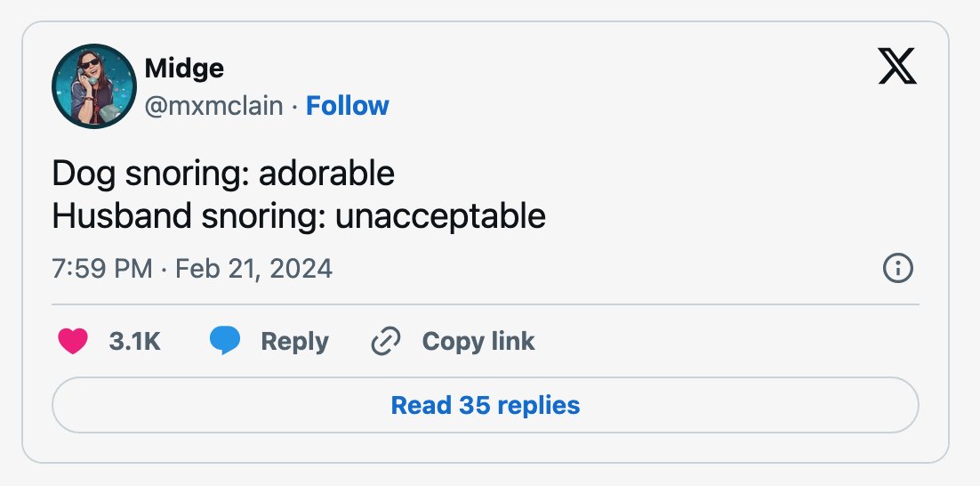Click the horizontal divider above the action row
This screenshot has height=486, width=980.
click(x=485, y=304)
